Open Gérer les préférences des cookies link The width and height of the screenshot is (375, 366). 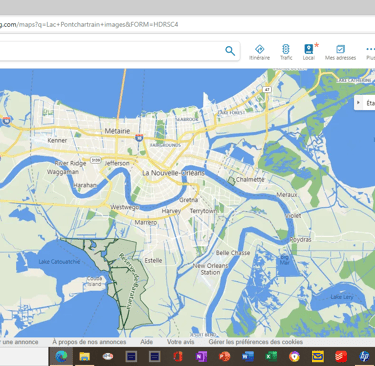point(256,342)
